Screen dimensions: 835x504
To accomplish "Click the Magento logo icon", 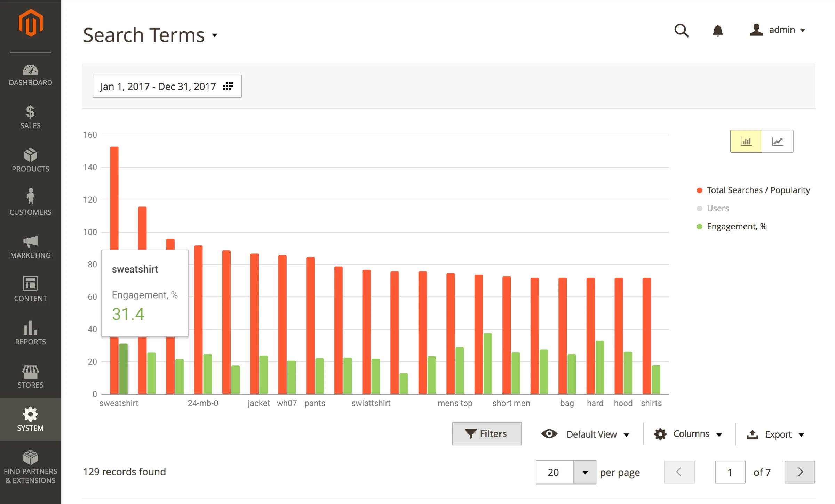I will 31,23.
